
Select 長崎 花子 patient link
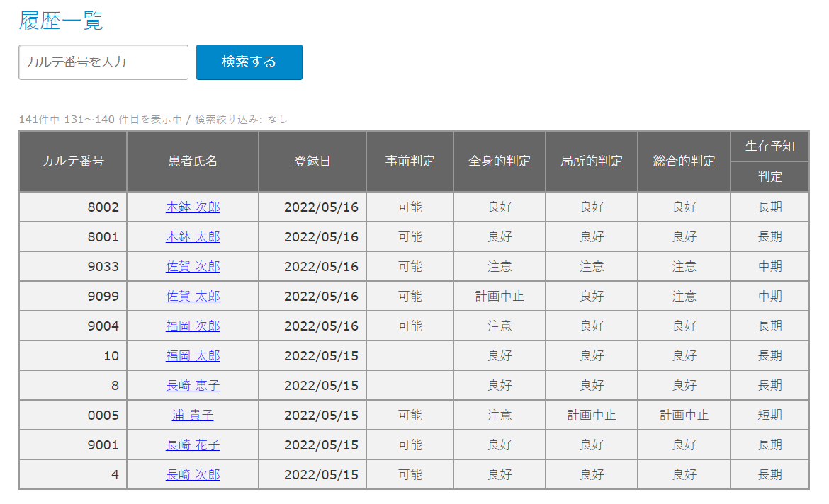(x=193, y=445)
